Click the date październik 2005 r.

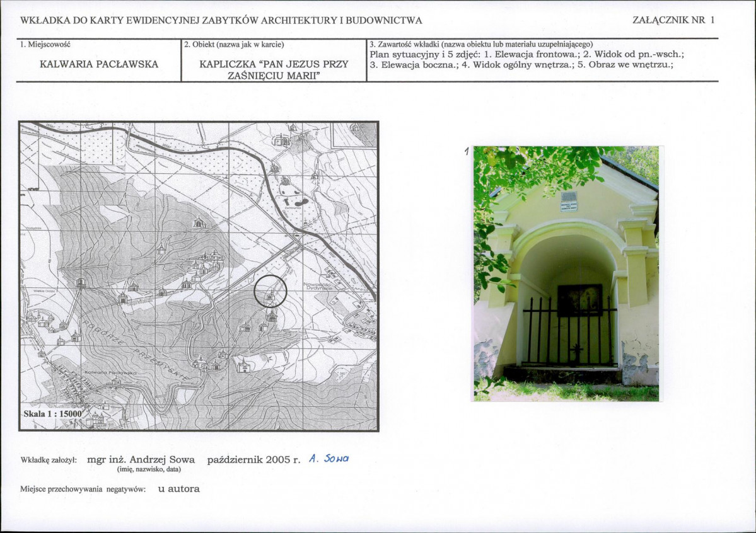[252, 459]
